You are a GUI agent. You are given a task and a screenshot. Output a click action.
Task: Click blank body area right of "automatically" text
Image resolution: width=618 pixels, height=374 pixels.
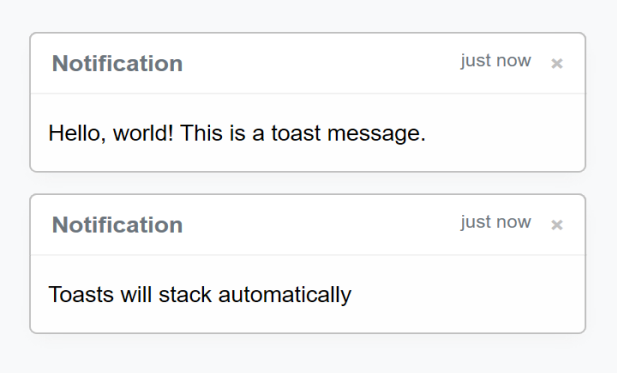point(465,295)
